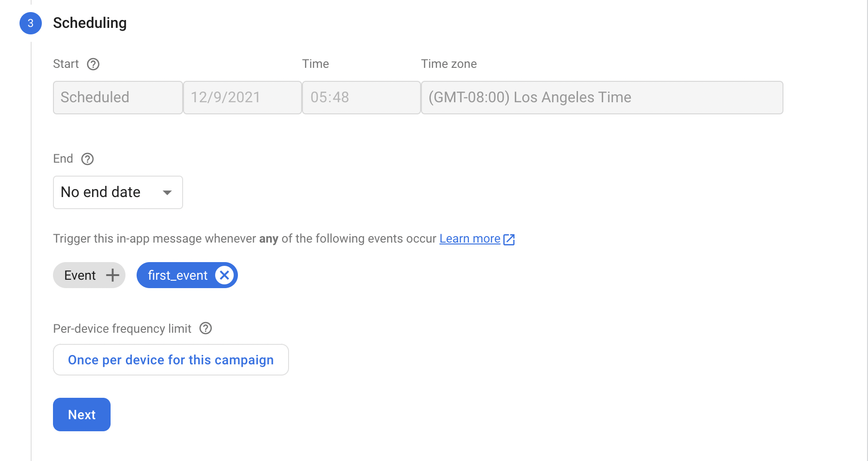Click the help icon next to End
The image size is (868, 461).
click(x=87, y=159)
